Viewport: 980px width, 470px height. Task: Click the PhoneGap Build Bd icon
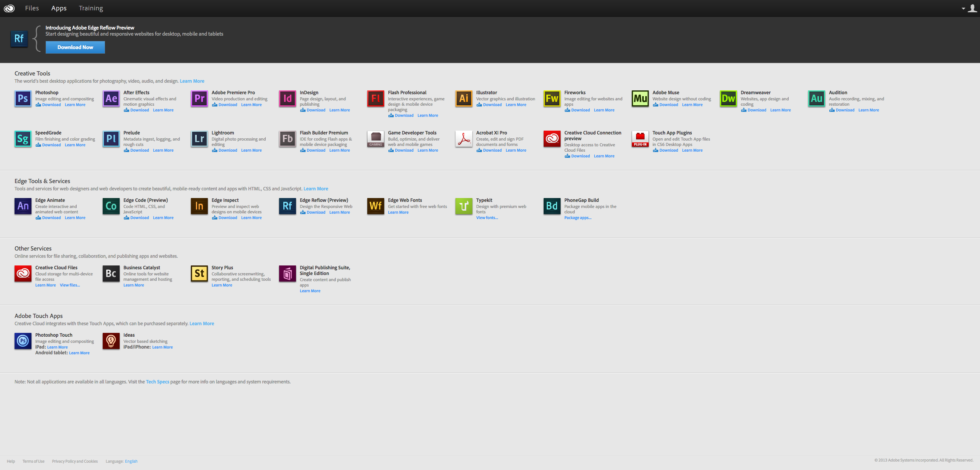pos(552,206)
